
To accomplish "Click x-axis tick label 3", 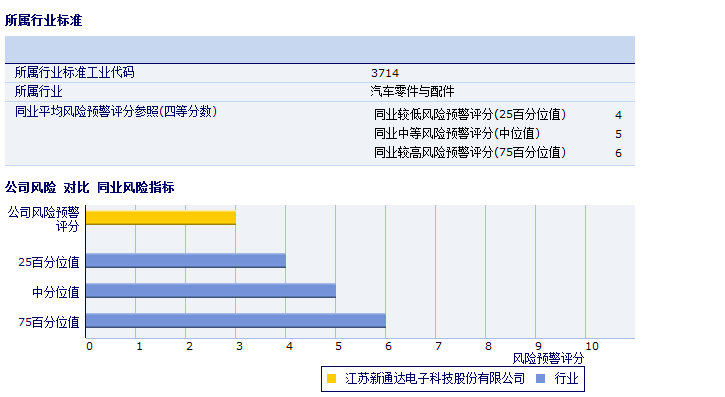I will point(239,346).
